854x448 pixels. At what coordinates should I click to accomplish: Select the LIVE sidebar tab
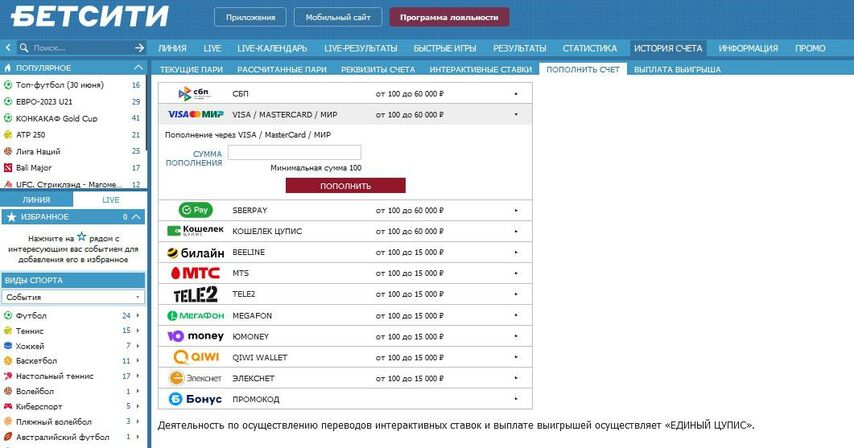click(111, 200)
